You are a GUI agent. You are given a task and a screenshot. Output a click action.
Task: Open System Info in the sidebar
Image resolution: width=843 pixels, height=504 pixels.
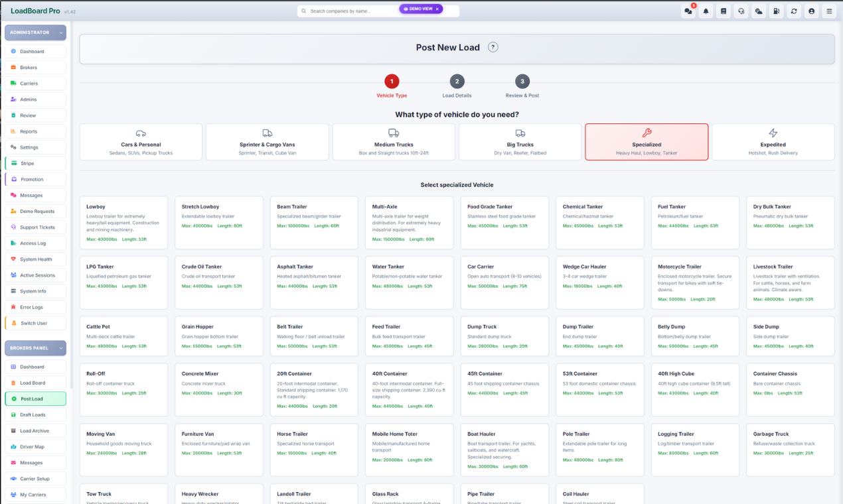(x=35, y=291)
